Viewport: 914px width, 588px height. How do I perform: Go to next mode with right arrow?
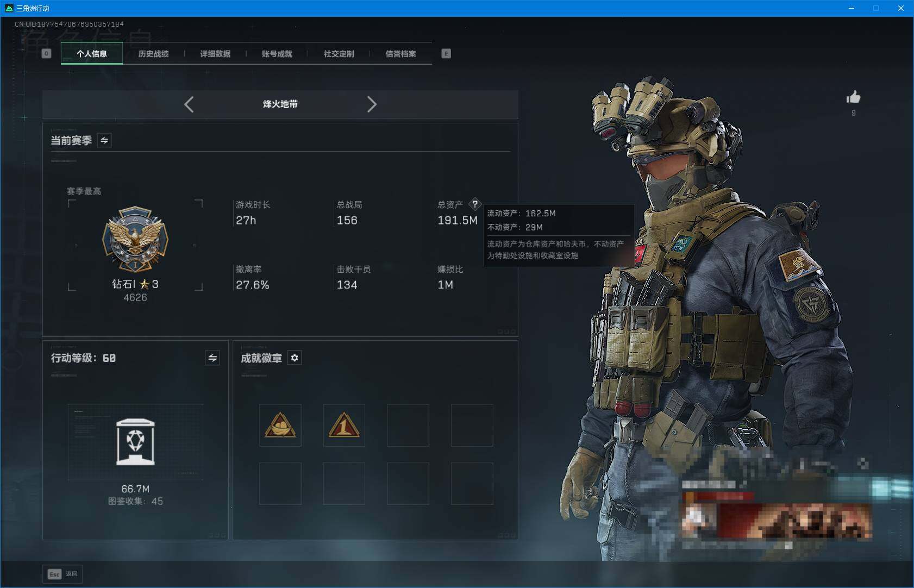click(372, 104)
